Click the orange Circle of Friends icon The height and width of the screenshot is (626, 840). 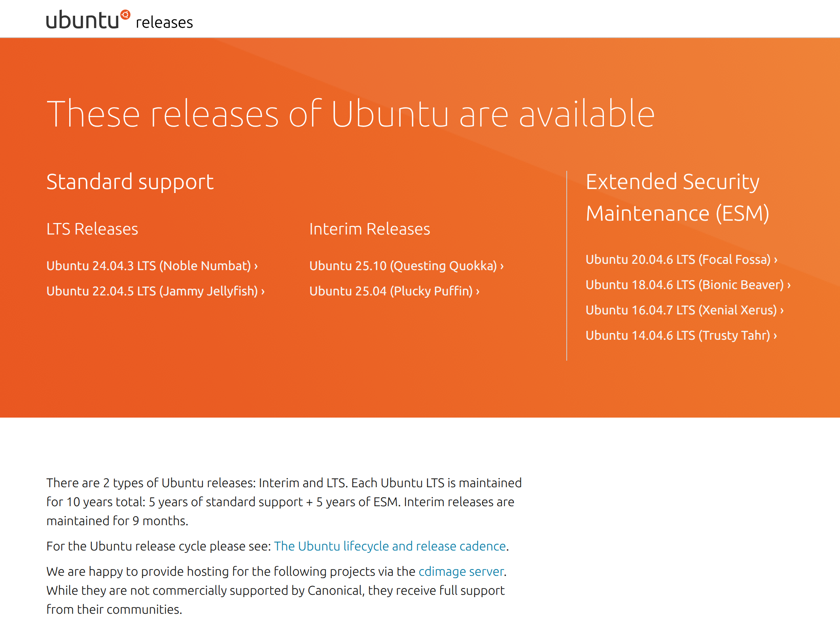click(x=125, y=15)
